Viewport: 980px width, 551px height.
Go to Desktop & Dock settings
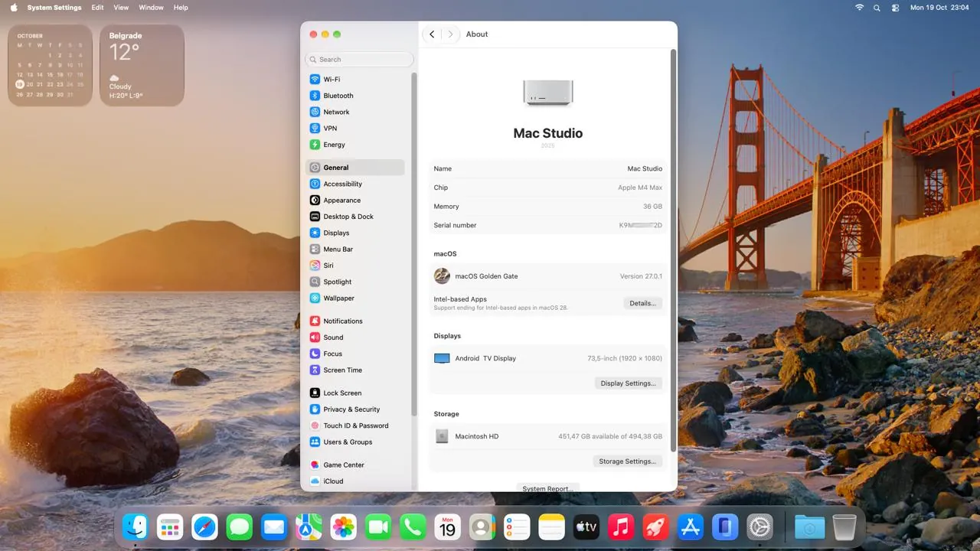(x=355, y=217)
